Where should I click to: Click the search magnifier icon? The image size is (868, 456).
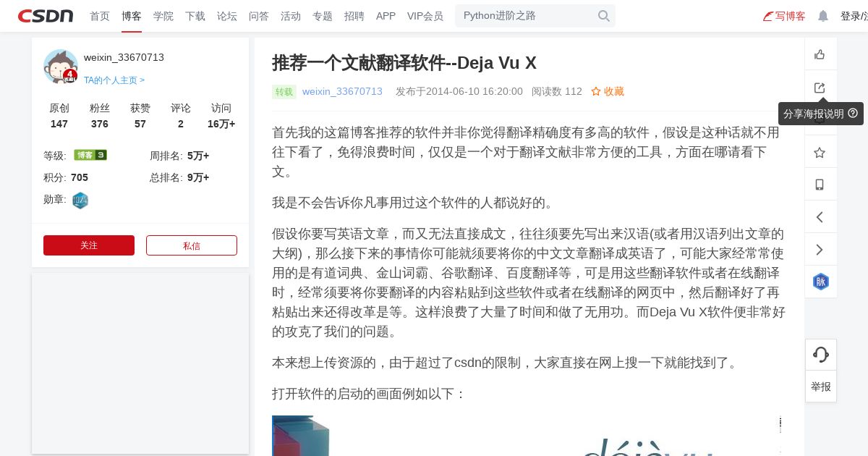pos(603,16)
